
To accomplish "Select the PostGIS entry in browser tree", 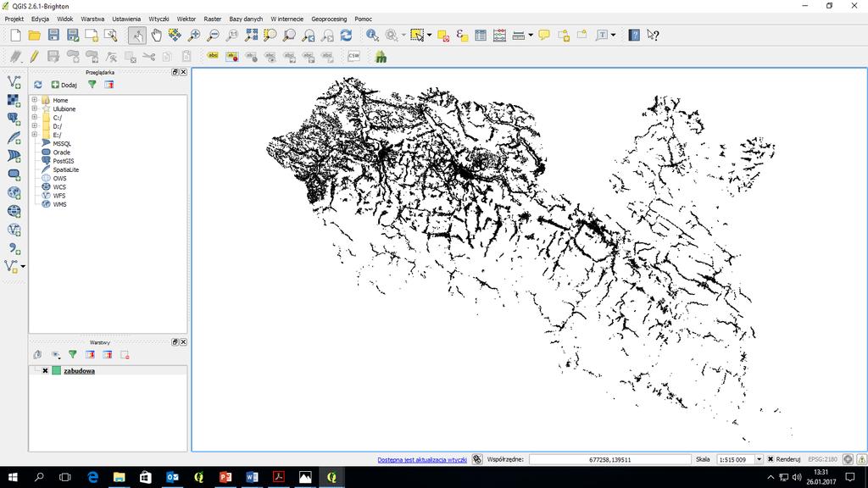I will (x=64, y=161).
